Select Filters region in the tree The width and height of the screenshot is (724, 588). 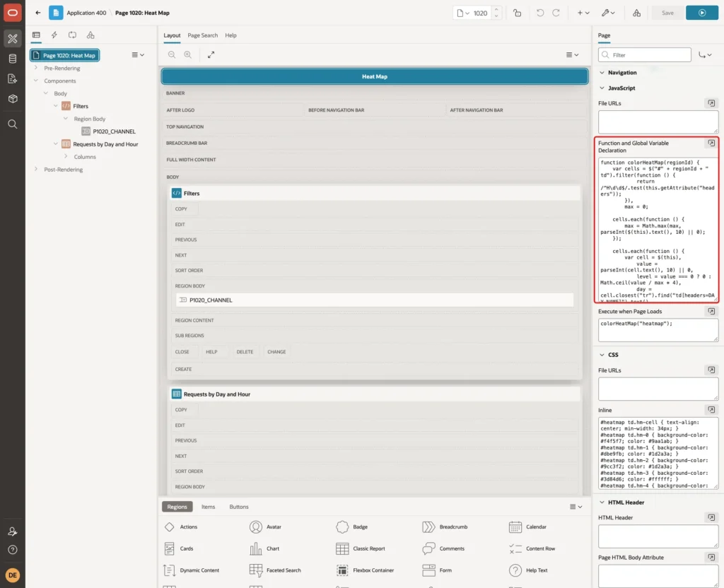click(x=81, y=106)
